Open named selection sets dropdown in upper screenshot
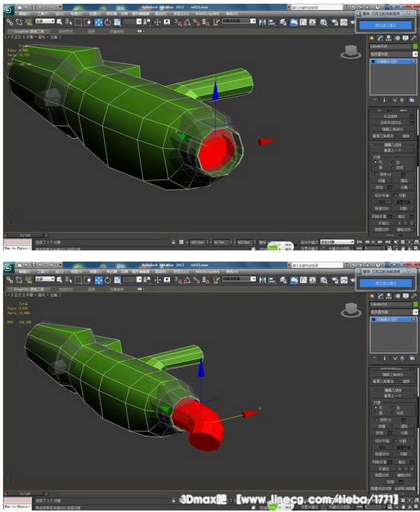This screenshot has width=420, height=512. [x=239, y=21]
